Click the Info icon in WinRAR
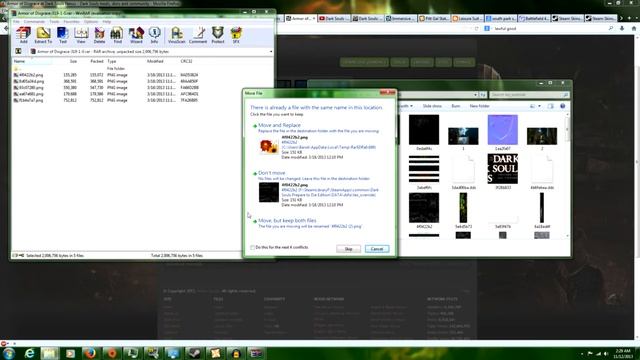Image resolution: width=640 pixels, height=360 pixels. (154, 35)
